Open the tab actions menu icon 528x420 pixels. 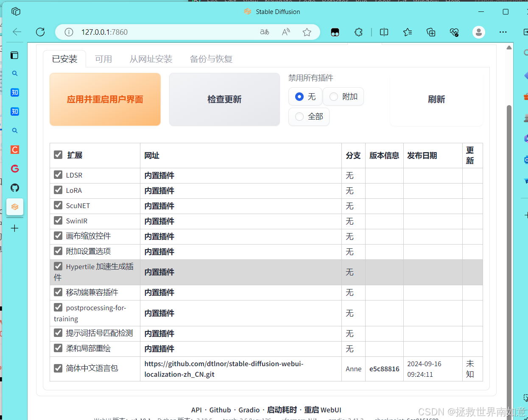click(x=14, y=55)
